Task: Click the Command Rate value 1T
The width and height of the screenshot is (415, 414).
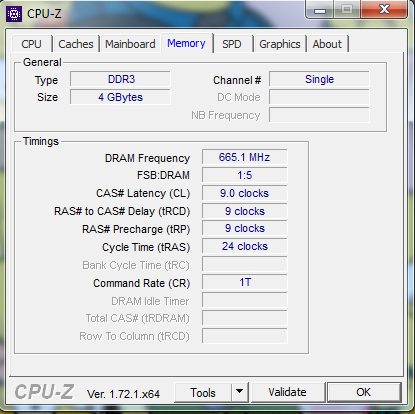Action: [x=245, y=282]
